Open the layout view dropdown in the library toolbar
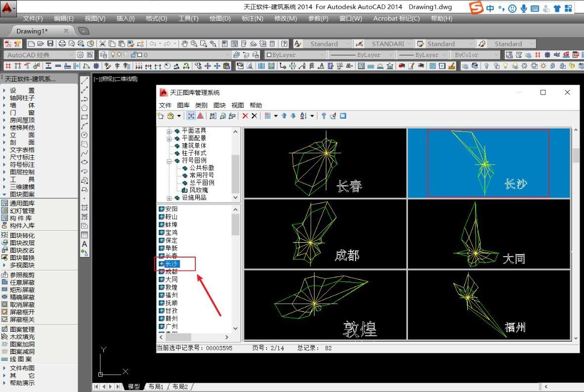 (276, 116)
